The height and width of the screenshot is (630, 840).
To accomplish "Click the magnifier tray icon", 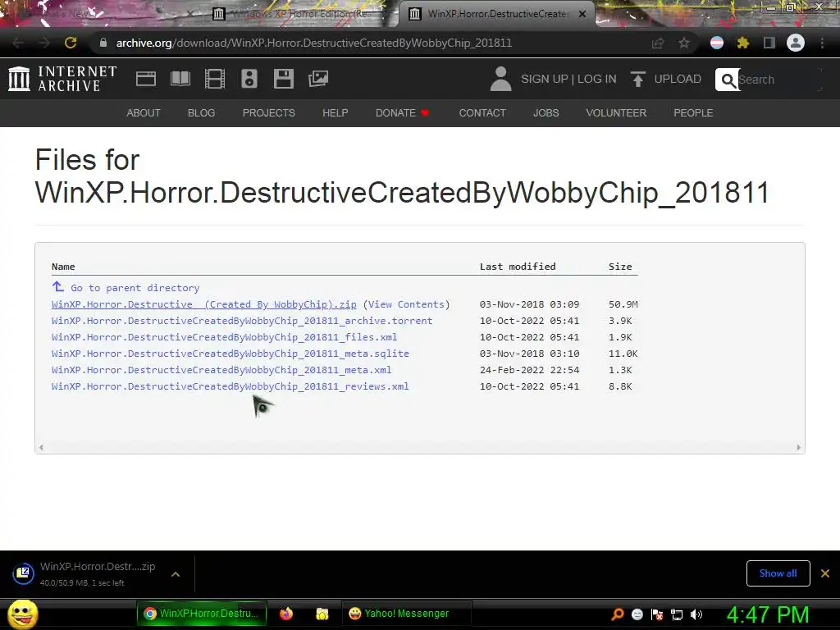I will 618,614.
